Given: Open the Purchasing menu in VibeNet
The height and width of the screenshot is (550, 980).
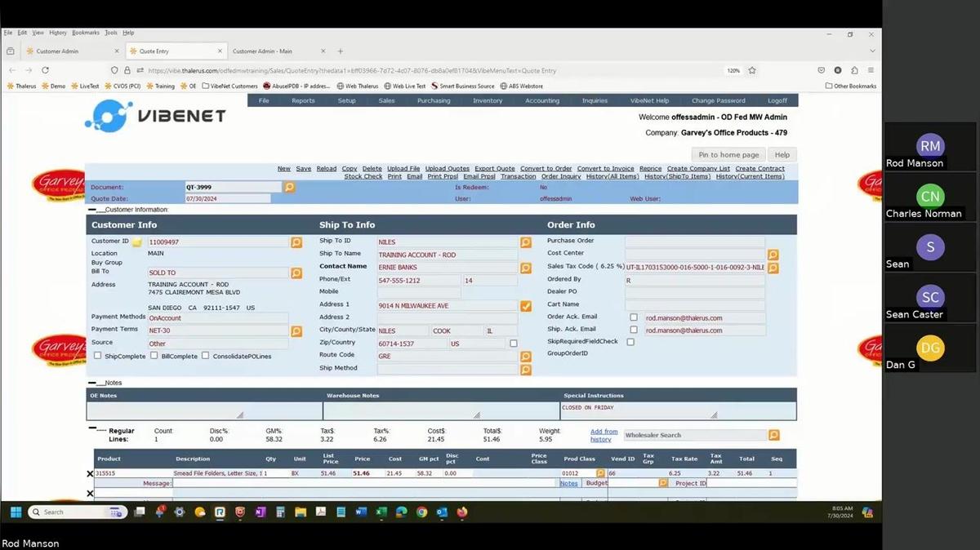Looking at the screenshot, I should [434, 100].
